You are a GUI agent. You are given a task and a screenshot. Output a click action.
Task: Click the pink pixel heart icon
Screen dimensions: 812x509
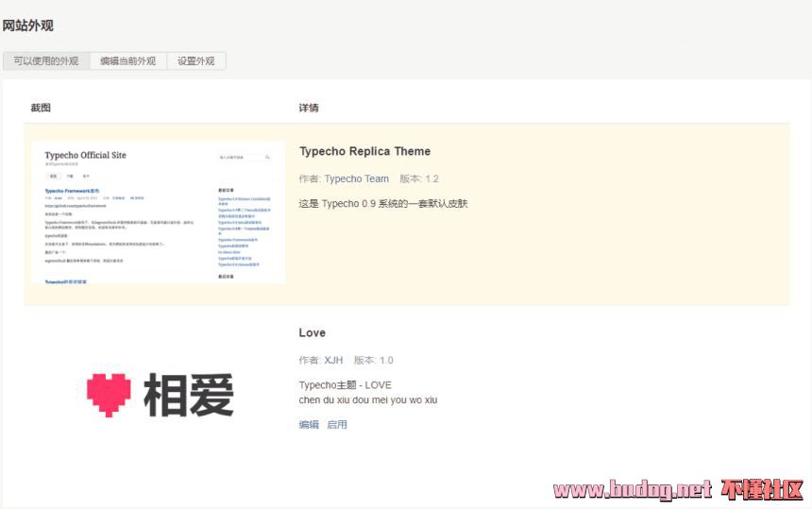coord(109,395)
